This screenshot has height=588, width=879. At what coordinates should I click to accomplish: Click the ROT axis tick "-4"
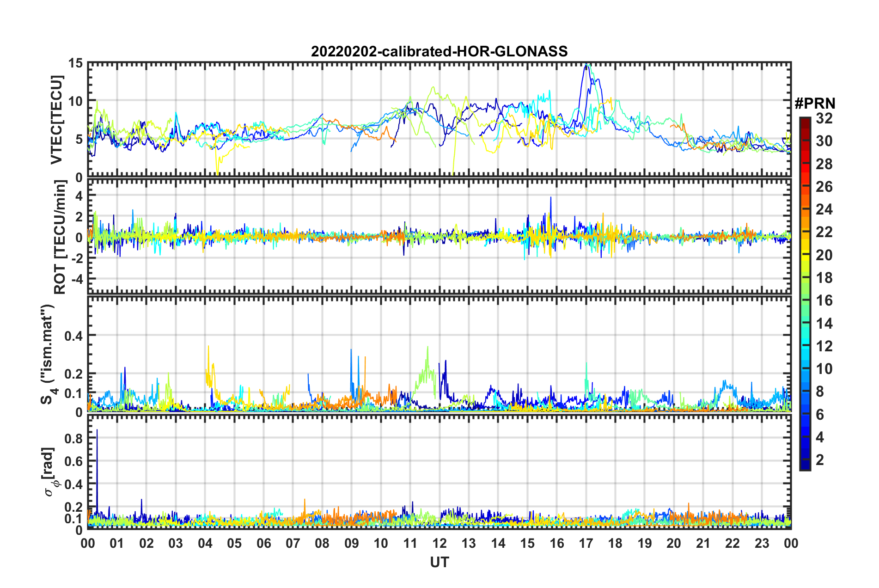point(77,279)
